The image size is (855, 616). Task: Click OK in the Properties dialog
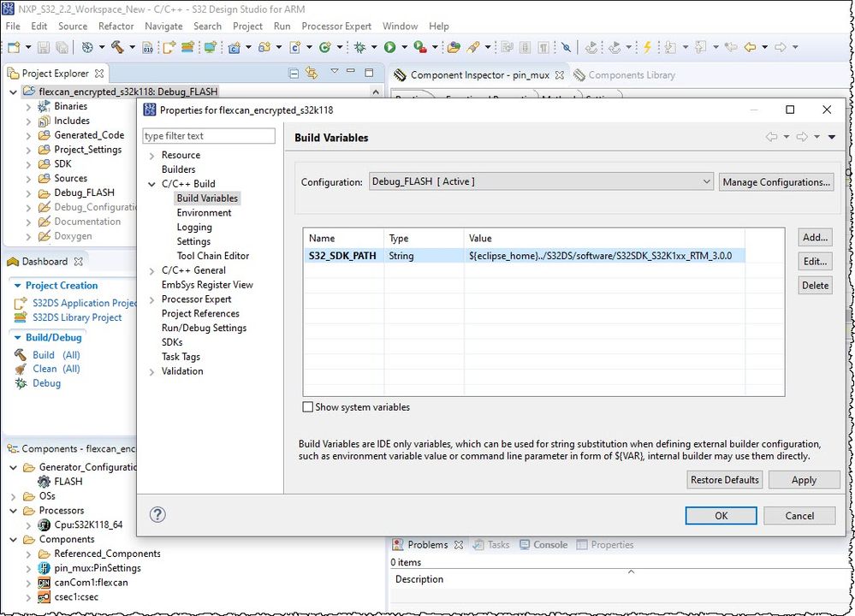721,516
